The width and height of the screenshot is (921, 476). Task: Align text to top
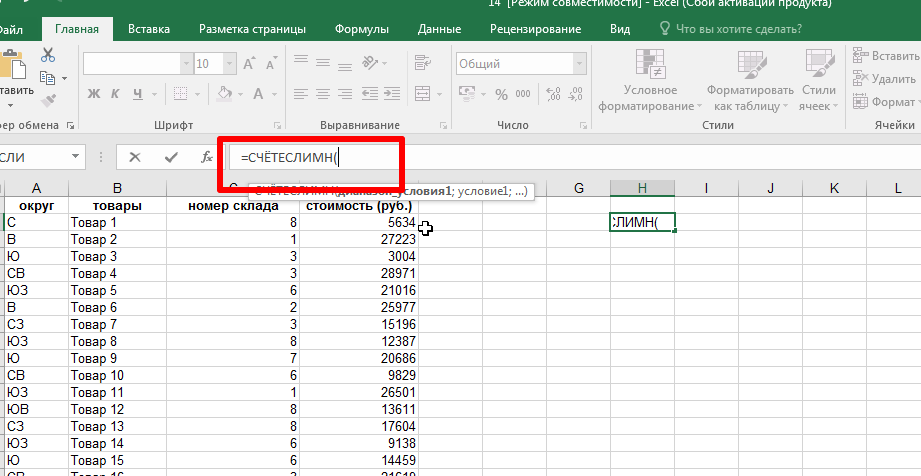point(301,61)
